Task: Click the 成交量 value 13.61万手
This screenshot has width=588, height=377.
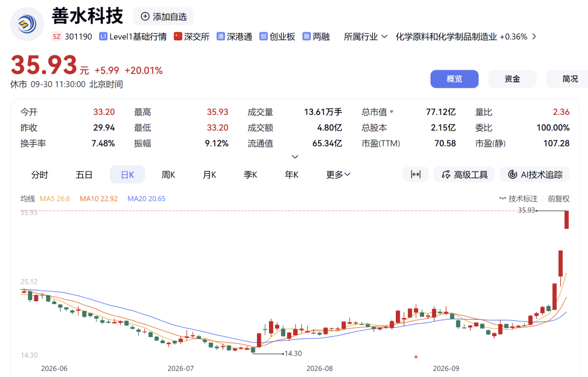Action: point(323,112)
